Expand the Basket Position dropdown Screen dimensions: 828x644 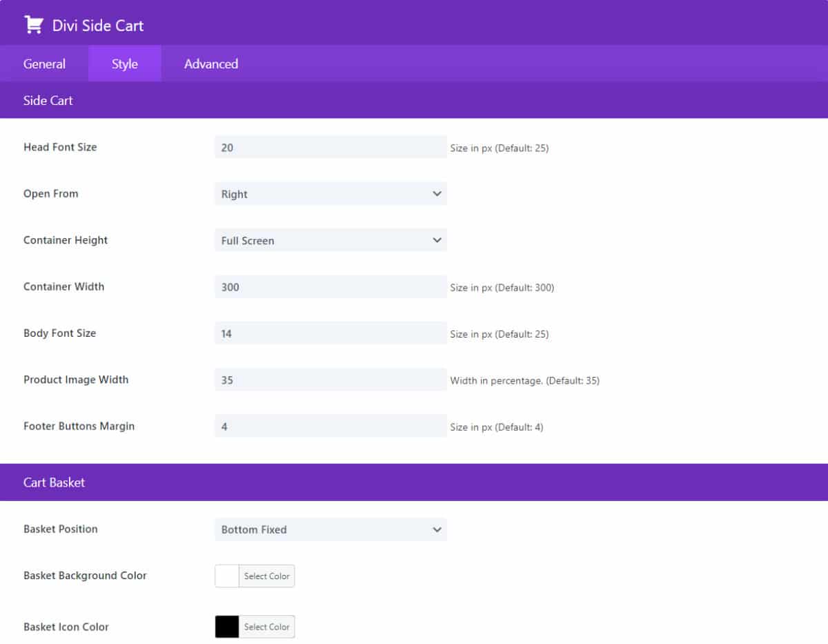(330, 529)
